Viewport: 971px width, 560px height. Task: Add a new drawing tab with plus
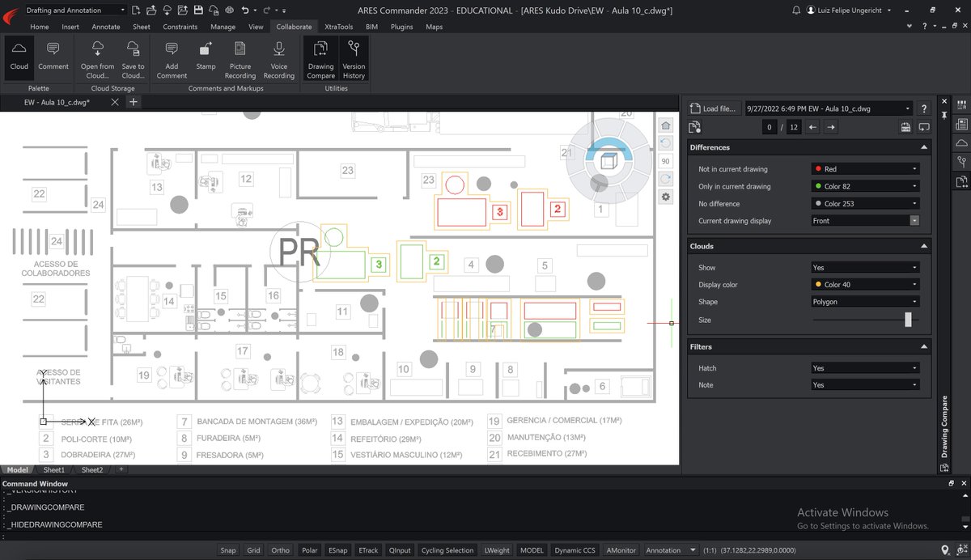[134, 102]
